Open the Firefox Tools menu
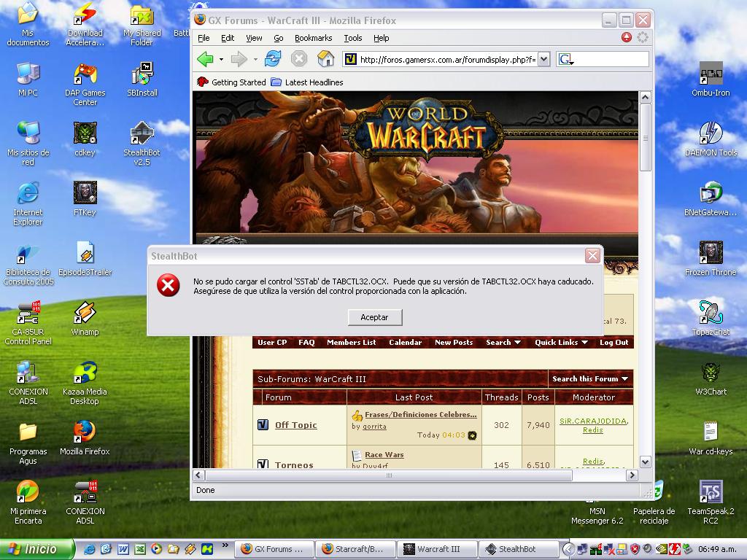This screenshot has height=560, width=747. 352,38
